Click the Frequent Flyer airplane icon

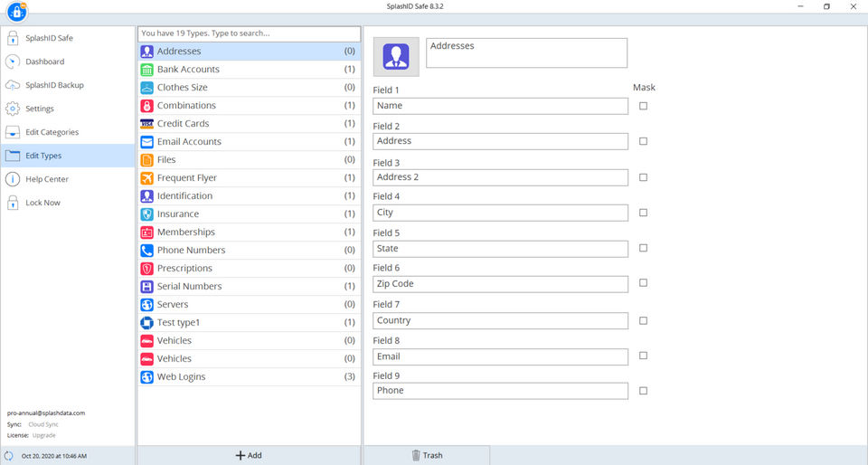click(146, 178)
